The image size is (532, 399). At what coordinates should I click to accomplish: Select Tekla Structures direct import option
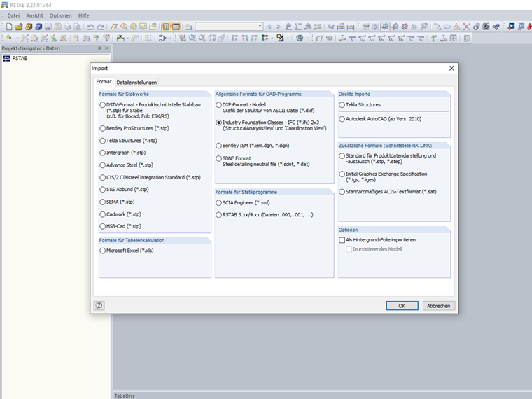point(342,105)
